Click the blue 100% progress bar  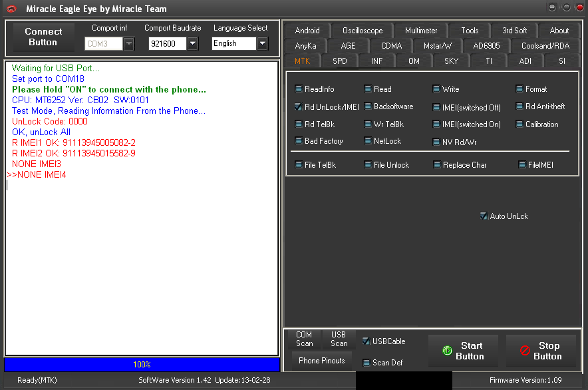(x=142, y=365)
